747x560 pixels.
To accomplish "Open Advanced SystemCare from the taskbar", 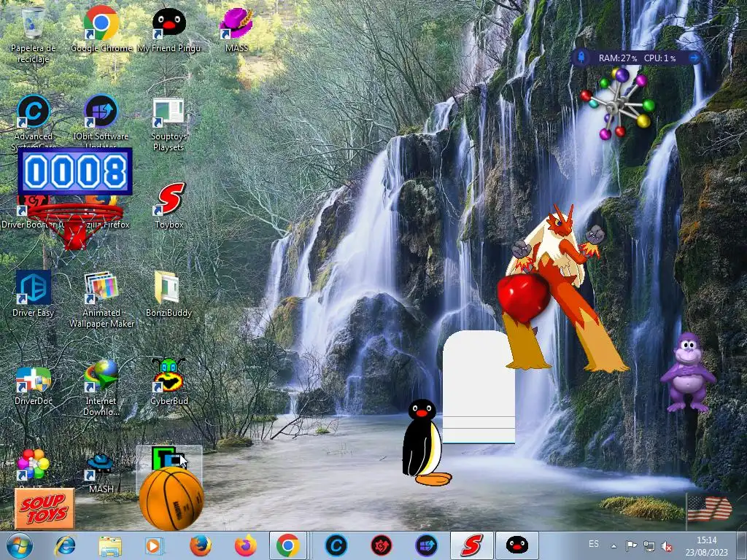I will pos(336,545).
